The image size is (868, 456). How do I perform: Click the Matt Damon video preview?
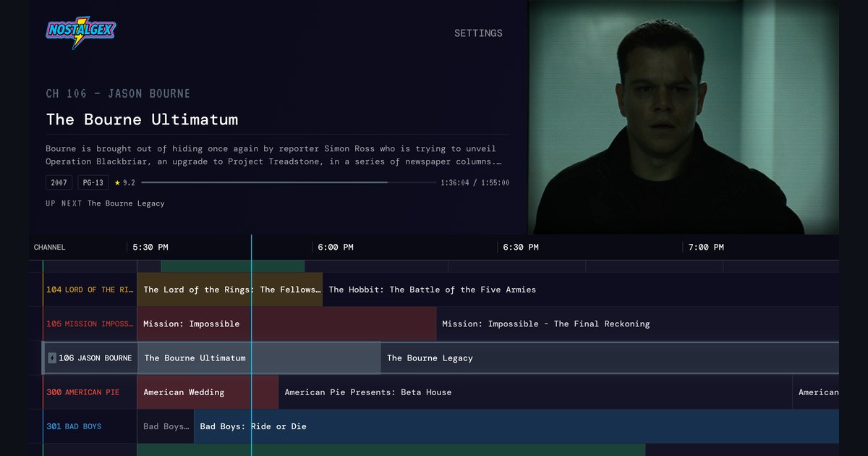pos(684,117)
